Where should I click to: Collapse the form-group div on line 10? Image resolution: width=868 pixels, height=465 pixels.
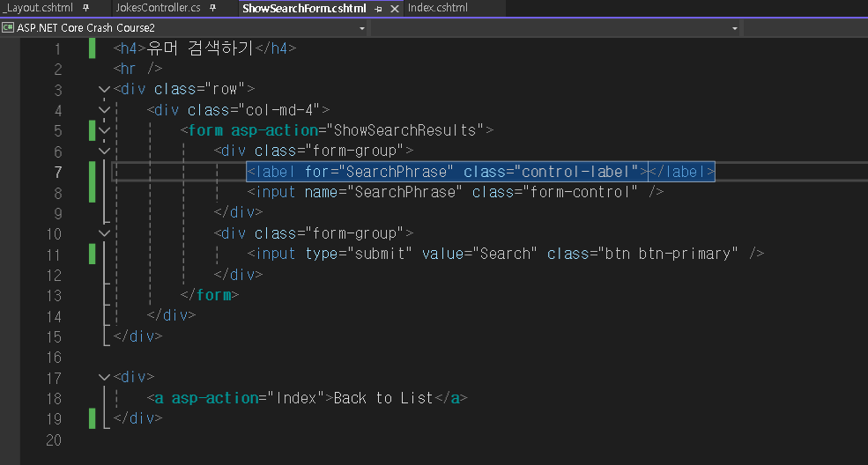(104, 232)
